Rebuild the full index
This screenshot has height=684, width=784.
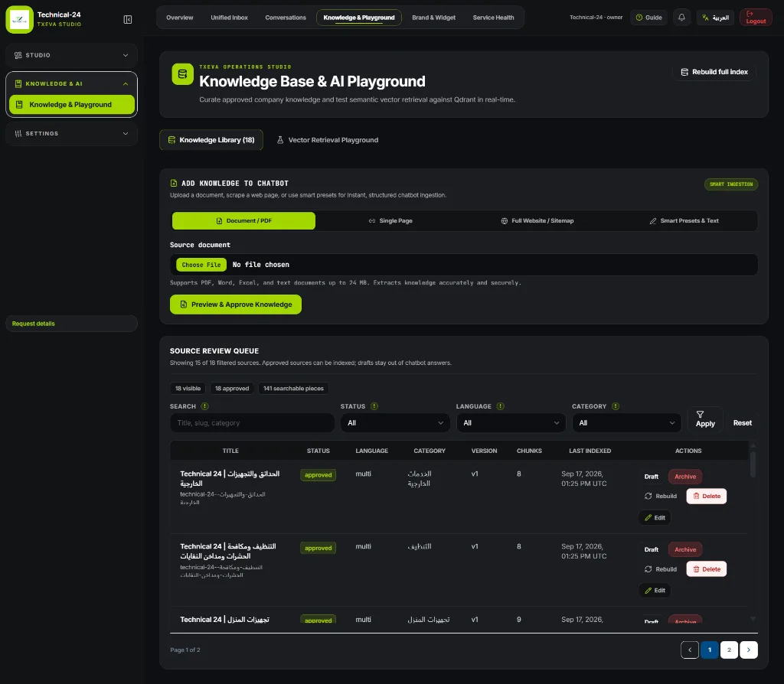714,72
